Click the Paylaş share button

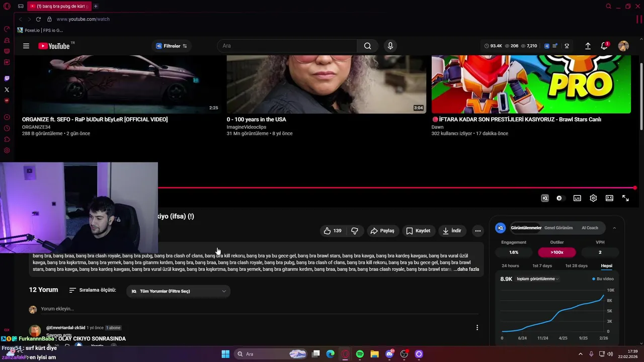[x=382, y=231]
